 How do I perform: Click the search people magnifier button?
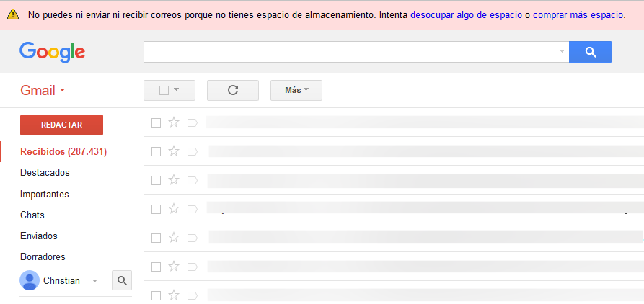122,281
